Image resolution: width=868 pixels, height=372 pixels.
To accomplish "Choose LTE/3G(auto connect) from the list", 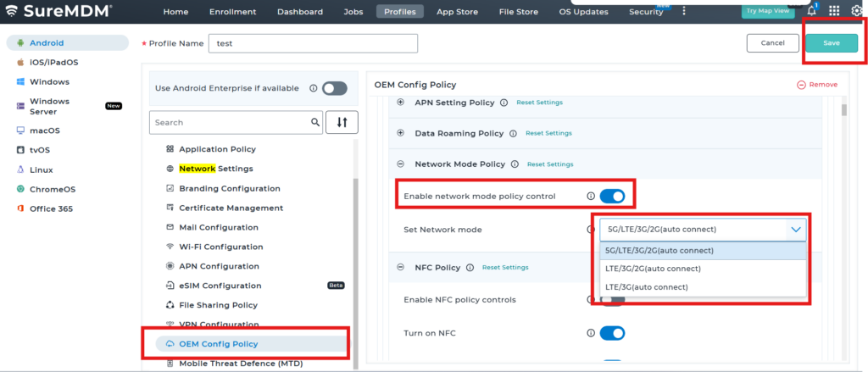I will (703, 286).
